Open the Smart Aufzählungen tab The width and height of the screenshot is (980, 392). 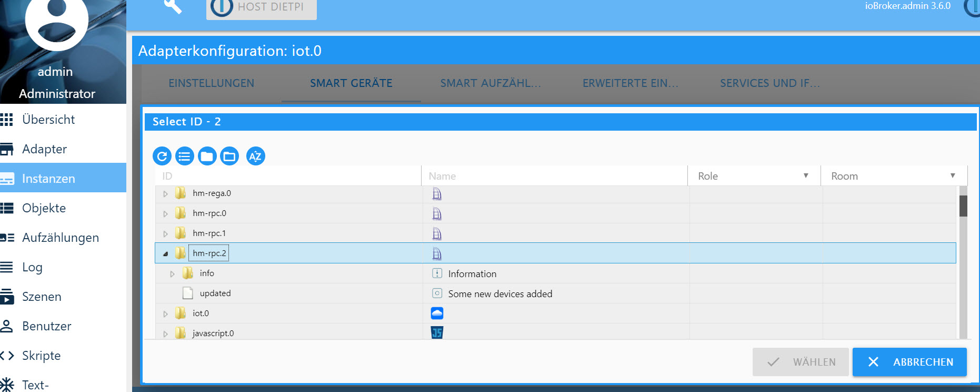(491, 83)
